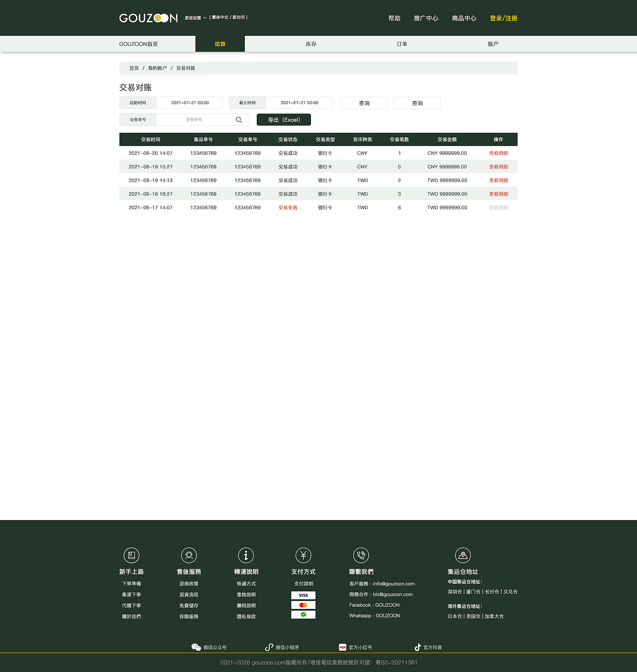Open the 轉運說明 info icon
Screen dimensions: 637x672
point(246,555)
